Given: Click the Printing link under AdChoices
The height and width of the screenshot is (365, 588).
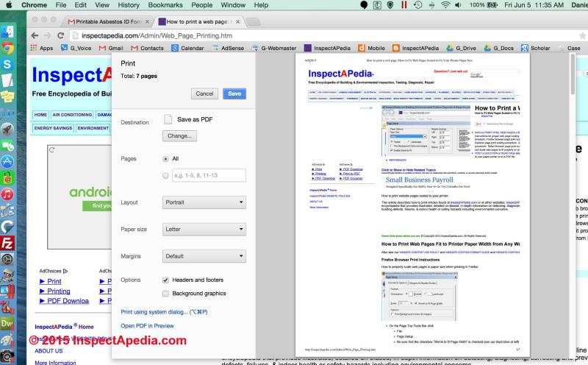Looking at the screenshot, I should (x=59, y=291).
